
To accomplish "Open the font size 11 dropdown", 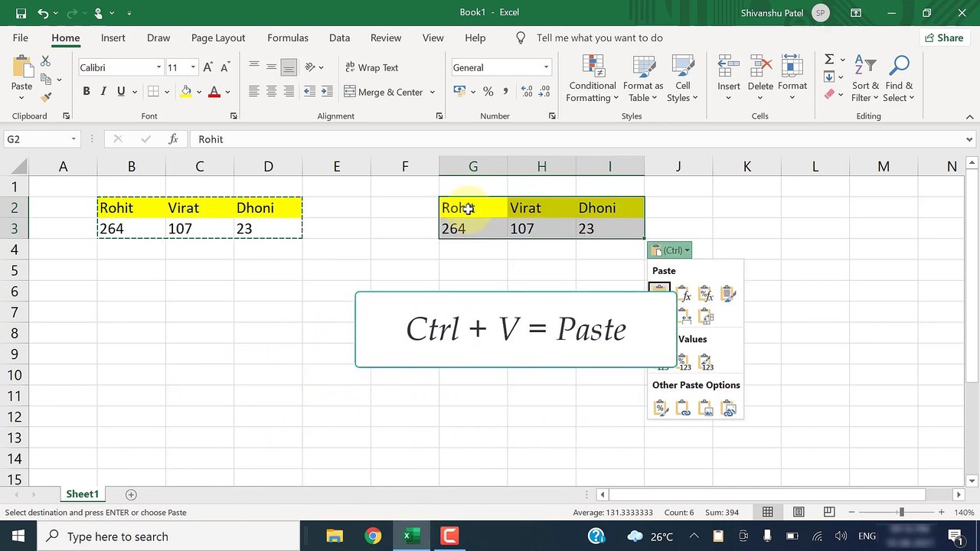I will [193, 67].
